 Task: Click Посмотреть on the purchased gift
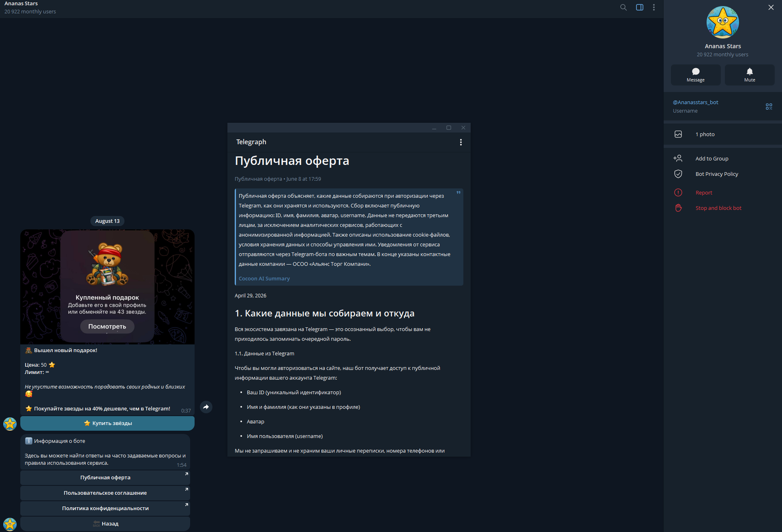(x=107, y=326)
